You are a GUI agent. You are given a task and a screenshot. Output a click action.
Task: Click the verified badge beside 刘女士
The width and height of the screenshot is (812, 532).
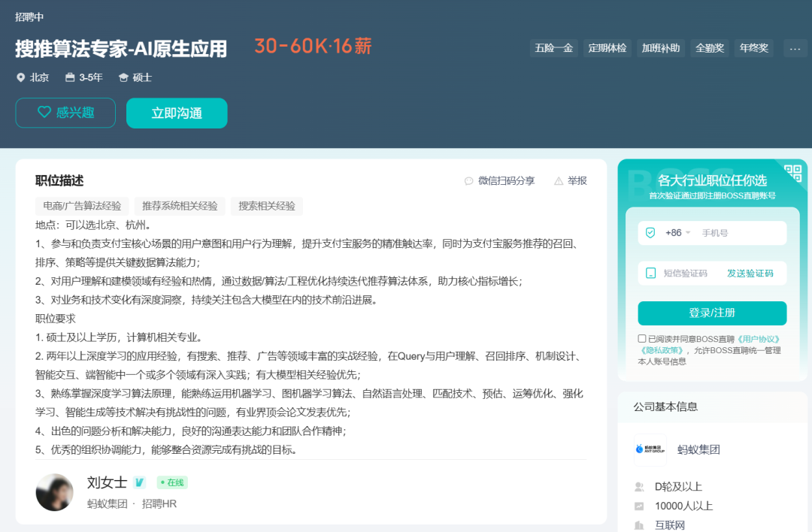click(139, 482)
